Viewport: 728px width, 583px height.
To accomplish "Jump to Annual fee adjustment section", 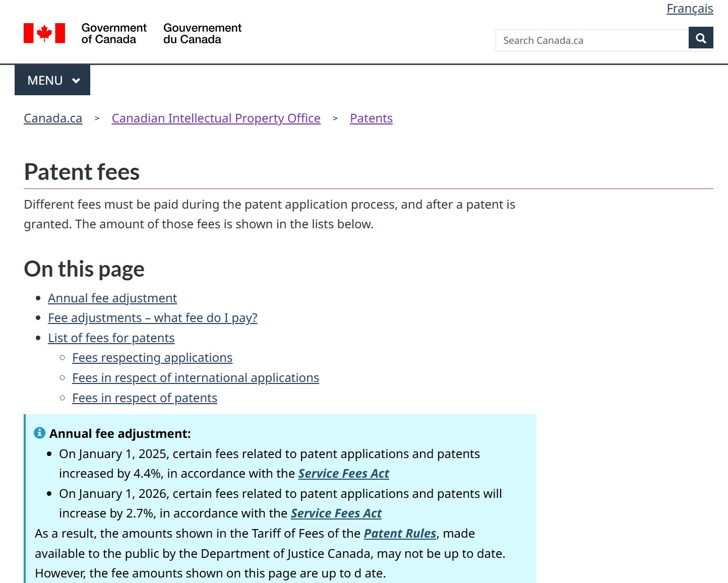I will tap(112, 298).
